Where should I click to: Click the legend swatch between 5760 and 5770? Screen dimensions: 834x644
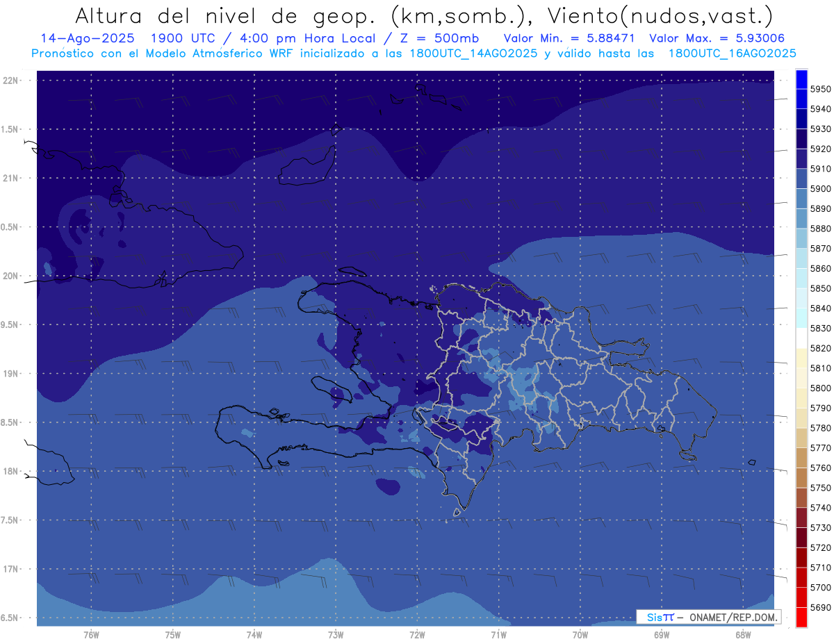(801, 458)
